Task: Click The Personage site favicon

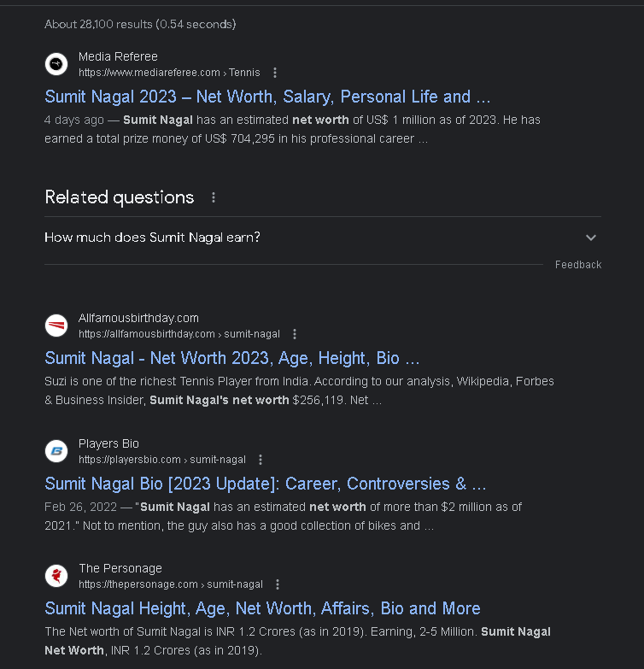Action: click(x=56, y=576)
